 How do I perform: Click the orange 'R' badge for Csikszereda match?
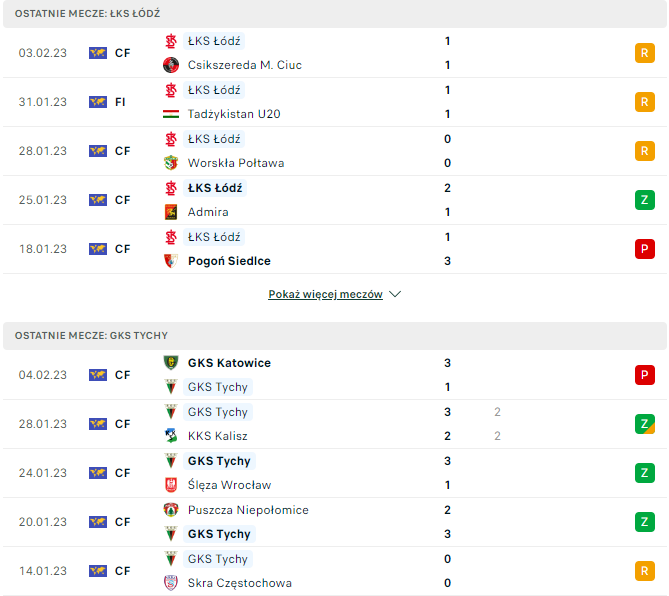click(x=645, y=53)
